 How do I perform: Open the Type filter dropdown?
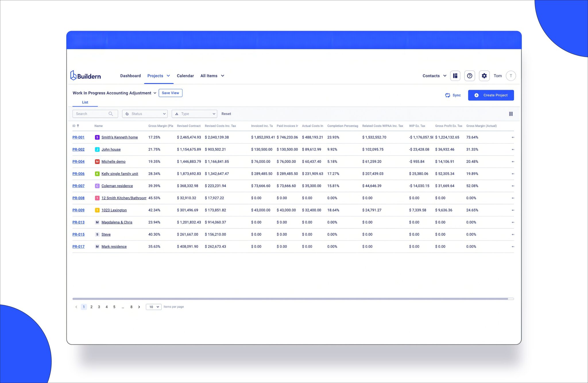pyautogui.click(x=194, y=114)
